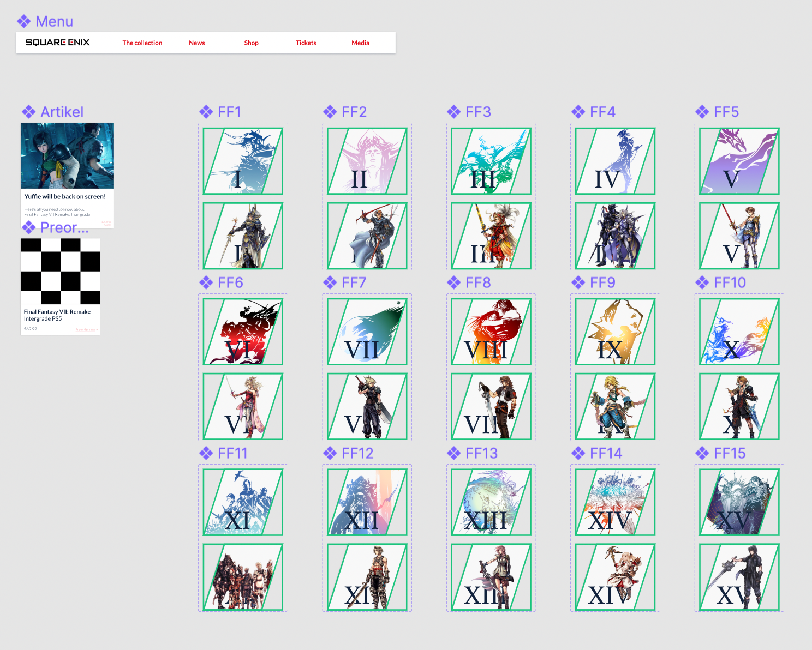
Task: Open The collection menu item
Action: click(x=142, y=43)
